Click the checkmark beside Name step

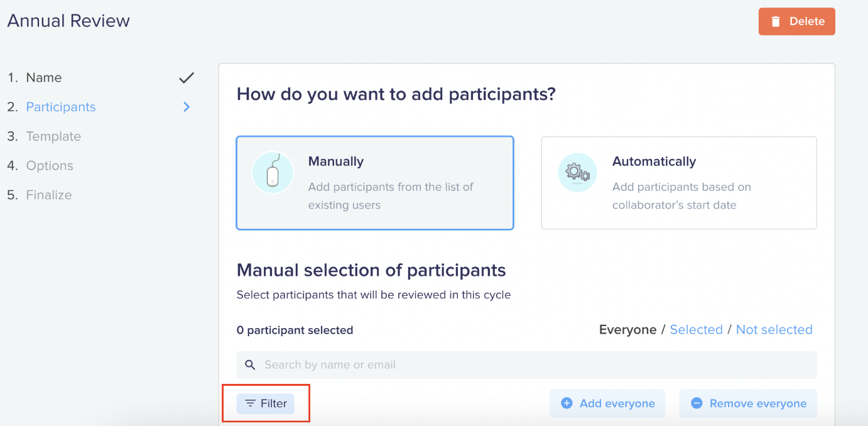(x=187, y=78)
